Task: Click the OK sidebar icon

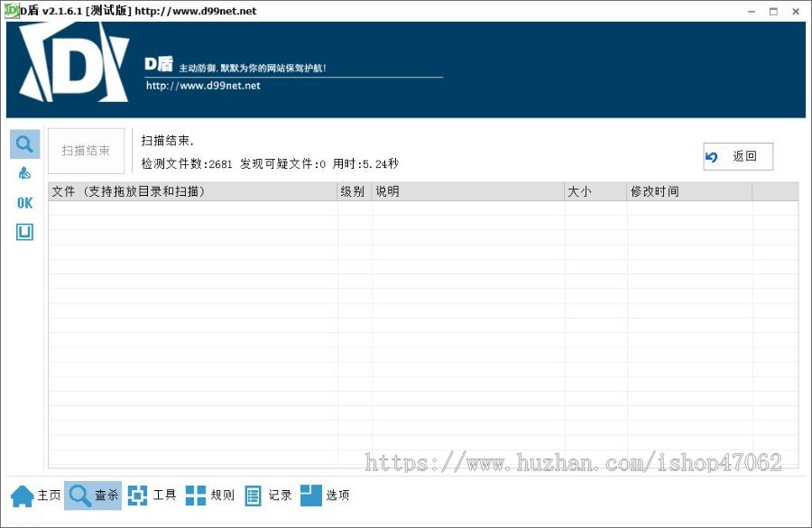Action: pyautogui.click(x=25, y=202)
